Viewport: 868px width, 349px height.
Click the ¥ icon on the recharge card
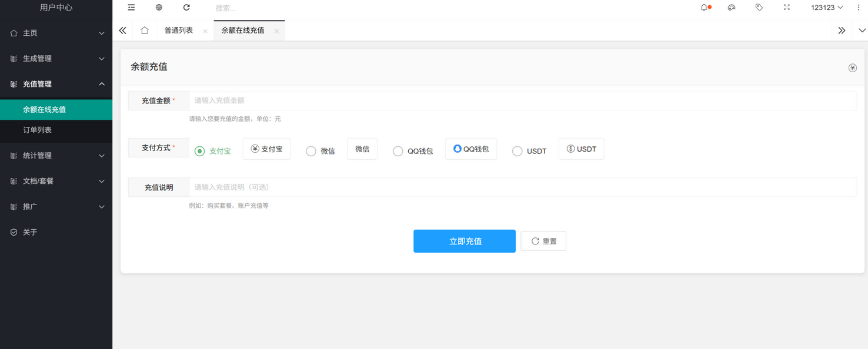852,68
